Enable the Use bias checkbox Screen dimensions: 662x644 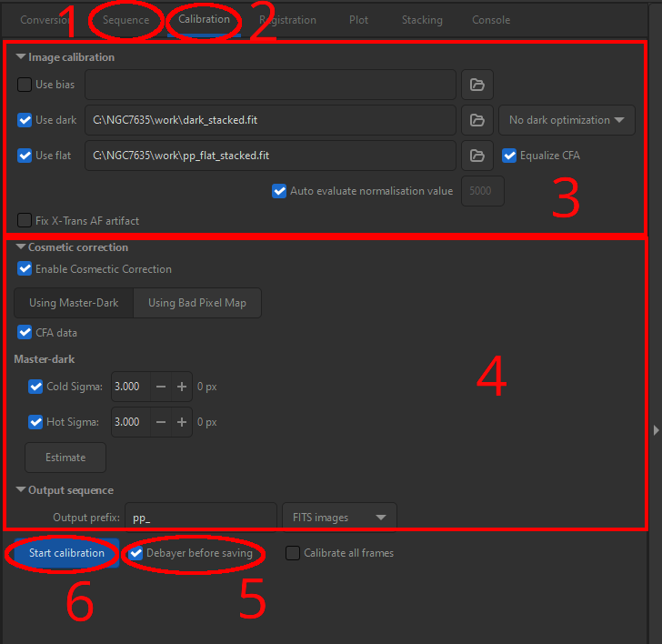coord(25,85)
